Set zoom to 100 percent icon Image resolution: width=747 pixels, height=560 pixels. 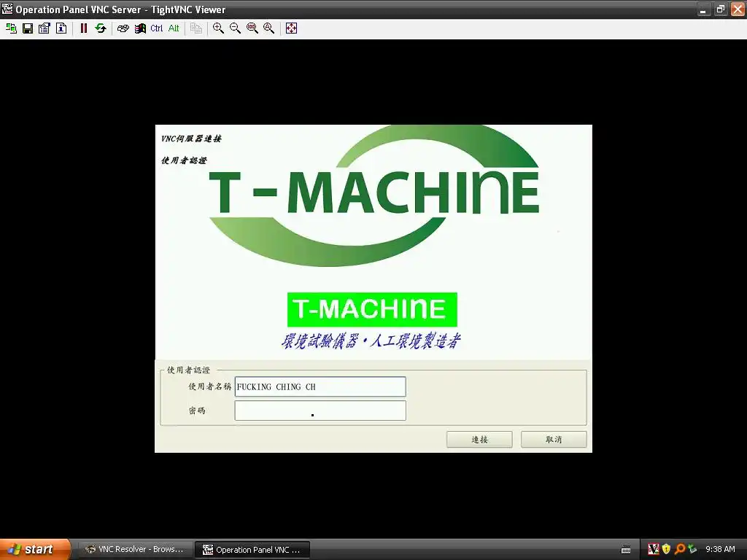click(252, 28)
